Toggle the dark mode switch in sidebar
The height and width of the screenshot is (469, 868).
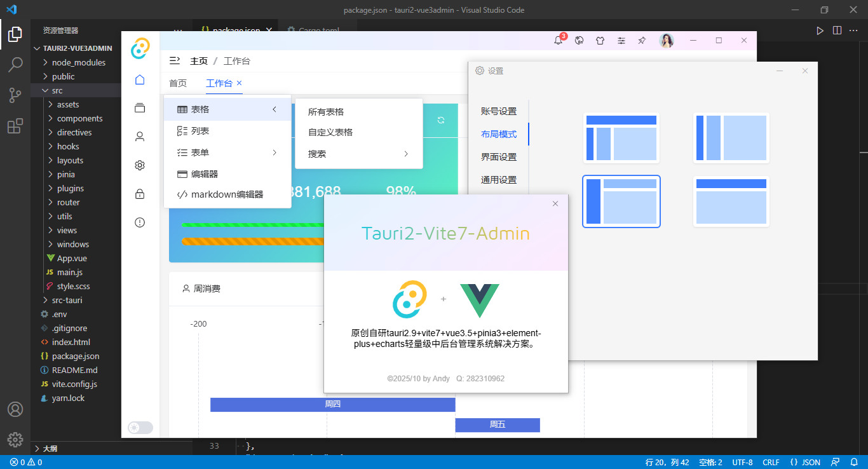140,428
